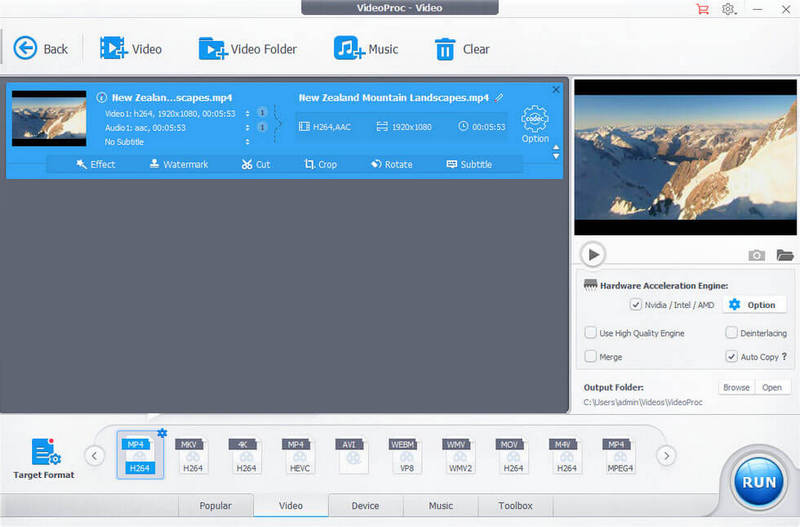This screenshot has width=800, height=527.
Task: Show next formats with right arrow
Action: pyautogui.click(x=666, y=456)
